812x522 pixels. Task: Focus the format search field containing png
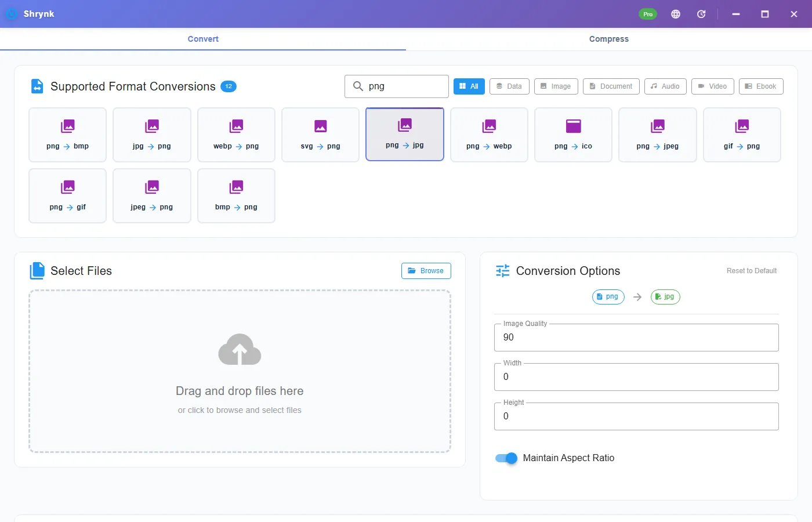pyautogui.click(x=397, y=86)
